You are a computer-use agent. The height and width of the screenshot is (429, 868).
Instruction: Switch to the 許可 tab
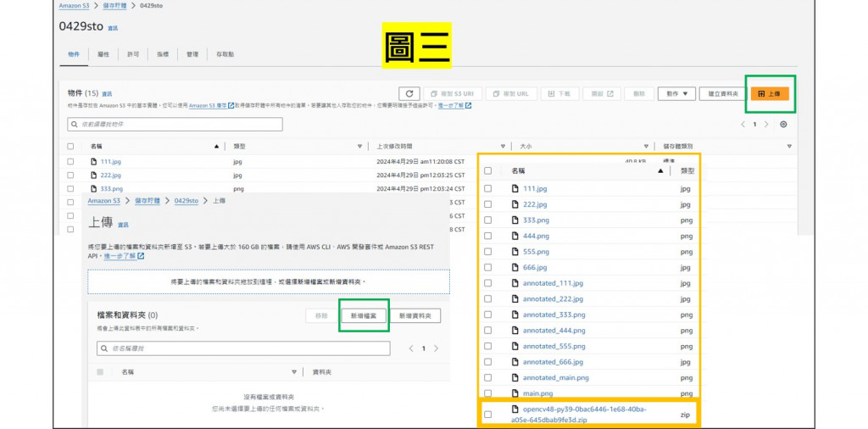pos(133,54)
